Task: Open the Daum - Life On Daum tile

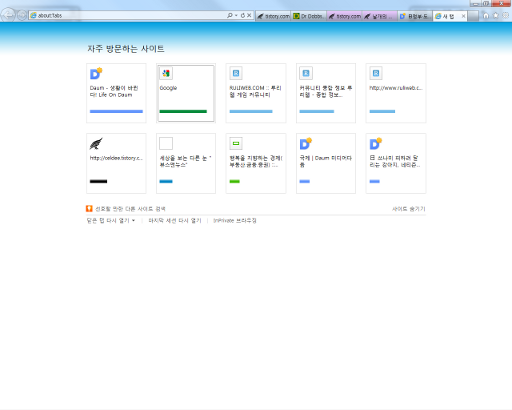Action: coord(116,93)
